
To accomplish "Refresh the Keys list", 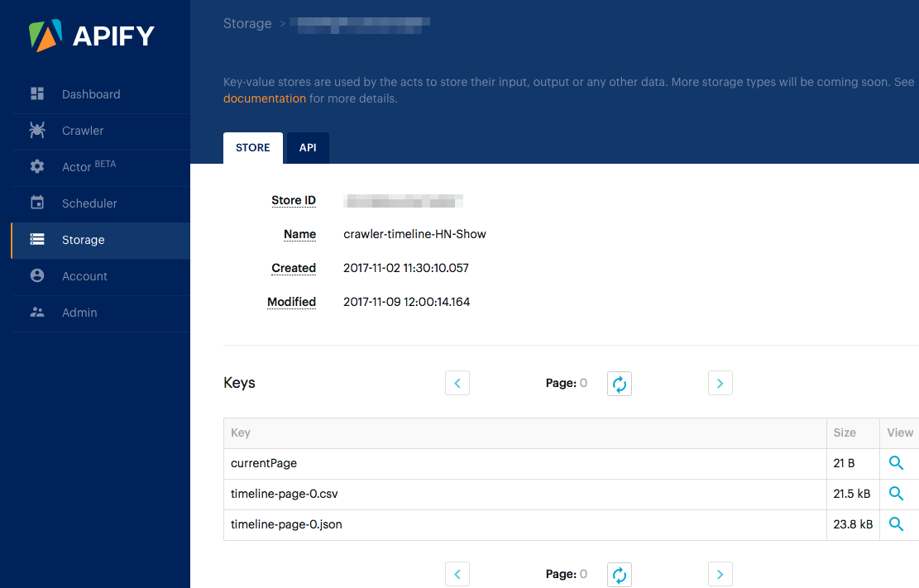I will tap(619, 383).
